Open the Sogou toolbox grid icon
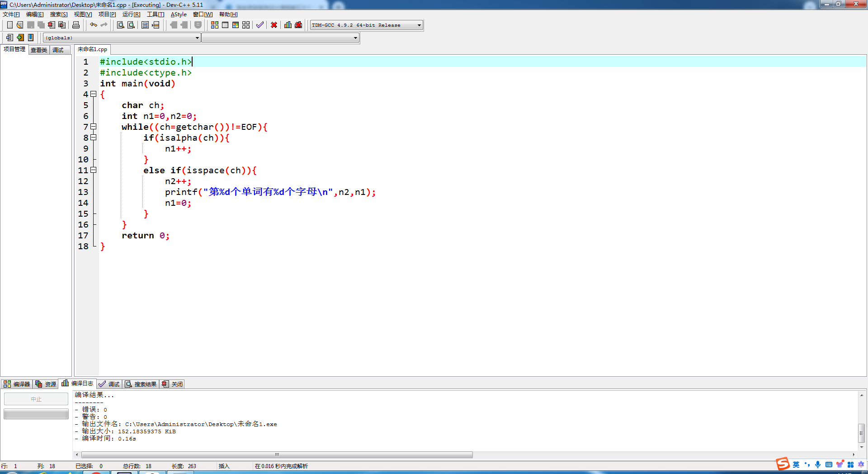The image size is (868, 474). click(x=850, y=465)
